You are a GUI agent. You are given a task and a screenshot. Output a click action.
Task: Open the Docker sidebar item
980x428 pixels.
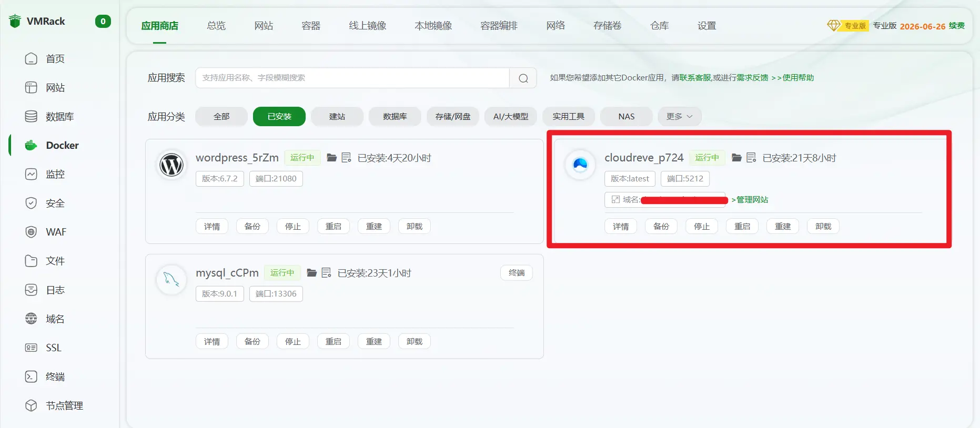point(62,145)
